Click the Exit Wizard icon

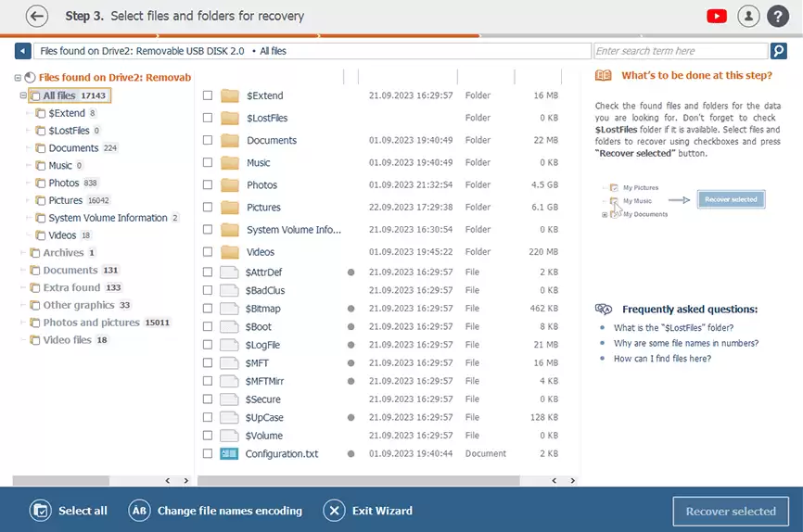point(334,511)
